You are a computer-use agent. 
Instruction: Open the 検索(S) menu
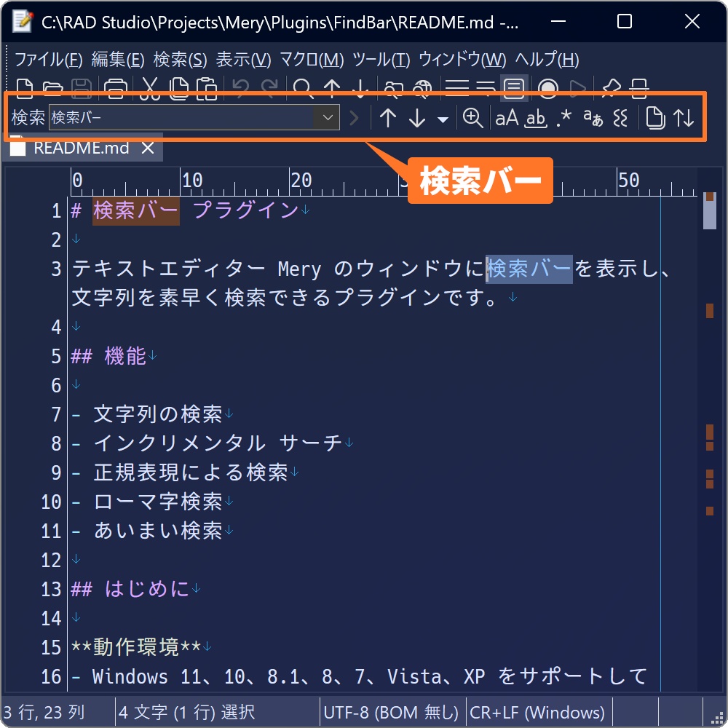point(180,60)
